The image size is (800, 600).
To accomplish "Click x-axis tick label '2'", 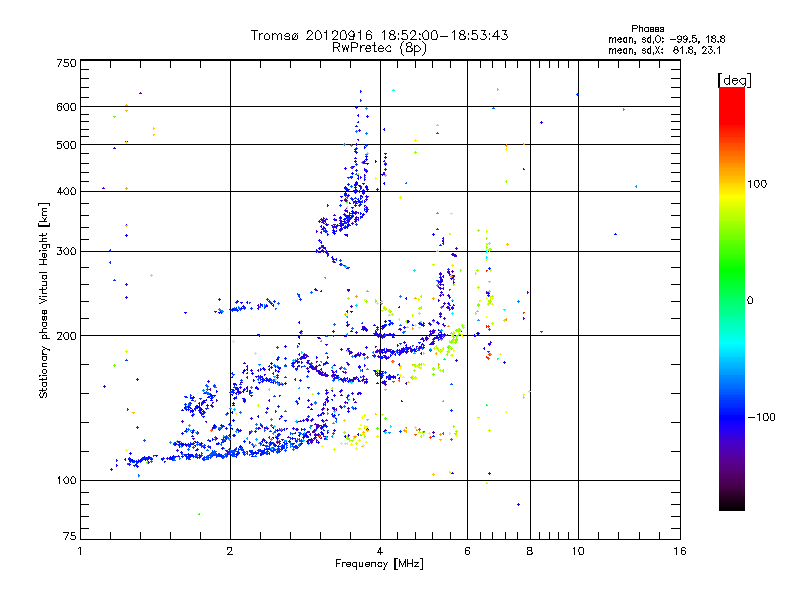I will click(x=230, y=551).
